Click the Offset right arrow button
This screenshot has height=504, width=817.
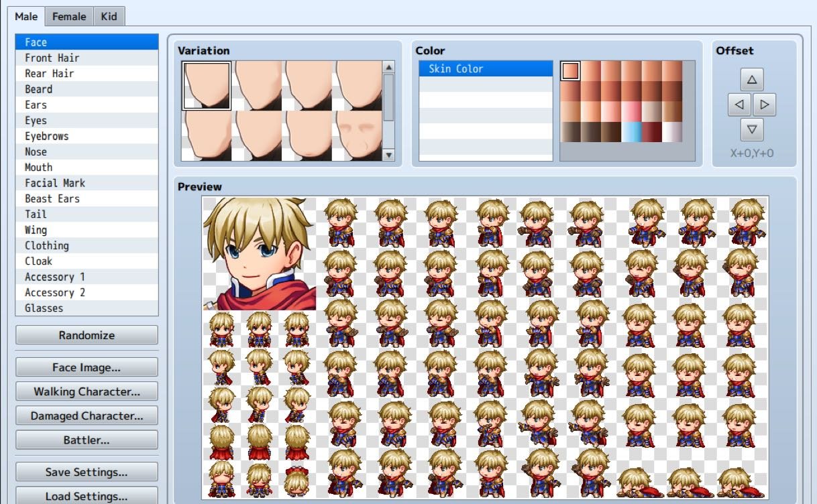pyautogui.click(x=764, y=105)
